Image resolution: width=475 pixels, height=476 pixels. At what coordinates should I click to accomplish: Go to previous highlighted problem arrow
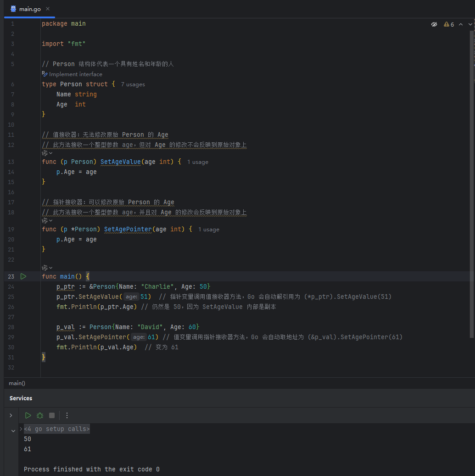pos(461,24)
